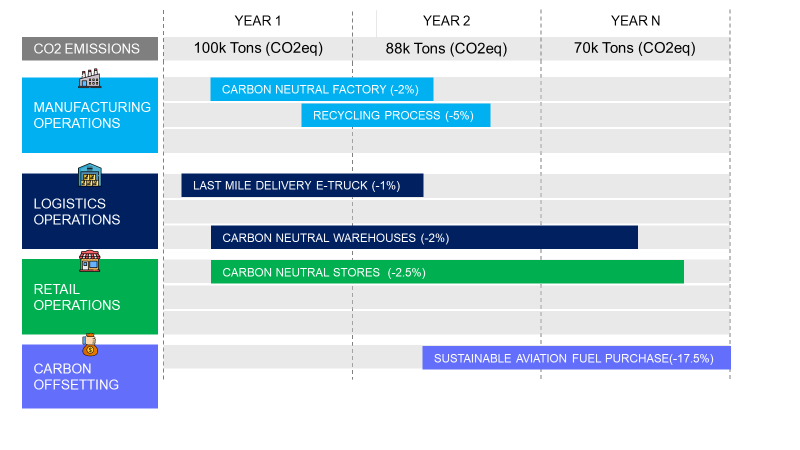The width and height of the screenshot is (800, 450).
Task: Click the Last Mile Delivery E-Truck bar
Action: (x=302, y=186)
